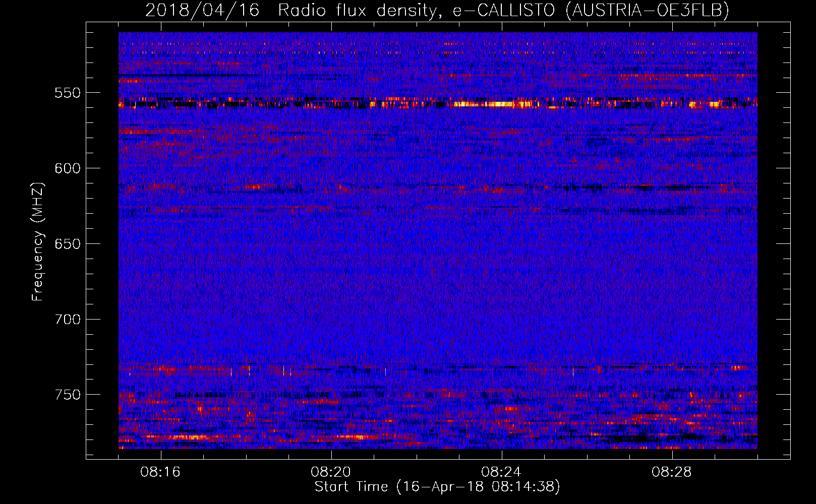Click the '600' frequency tick label
This screenshot has width=816, height=504.
68,168
